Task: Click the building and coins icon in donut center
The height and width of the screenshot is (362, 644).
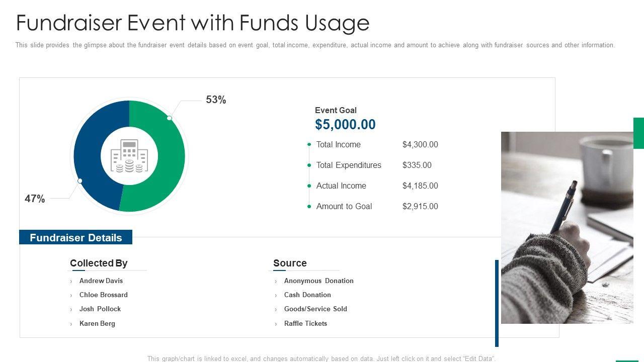Action: coord(129,156)
